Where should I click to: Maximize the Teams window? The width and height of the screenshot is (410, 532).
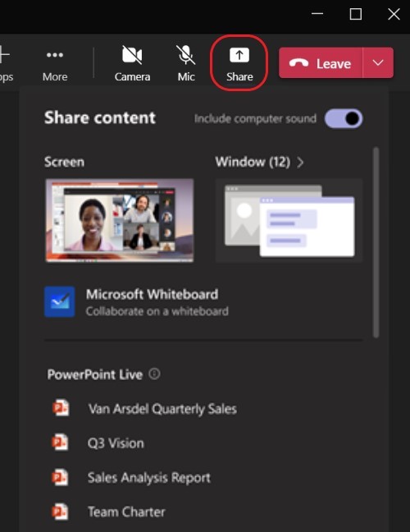tap(356, 14)
